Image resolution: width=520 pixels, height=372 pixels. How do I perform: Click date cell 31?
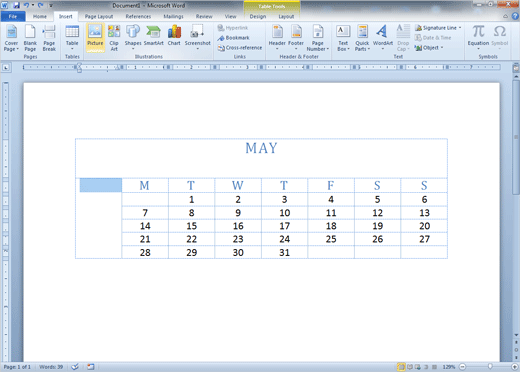(x=284, y=252)
